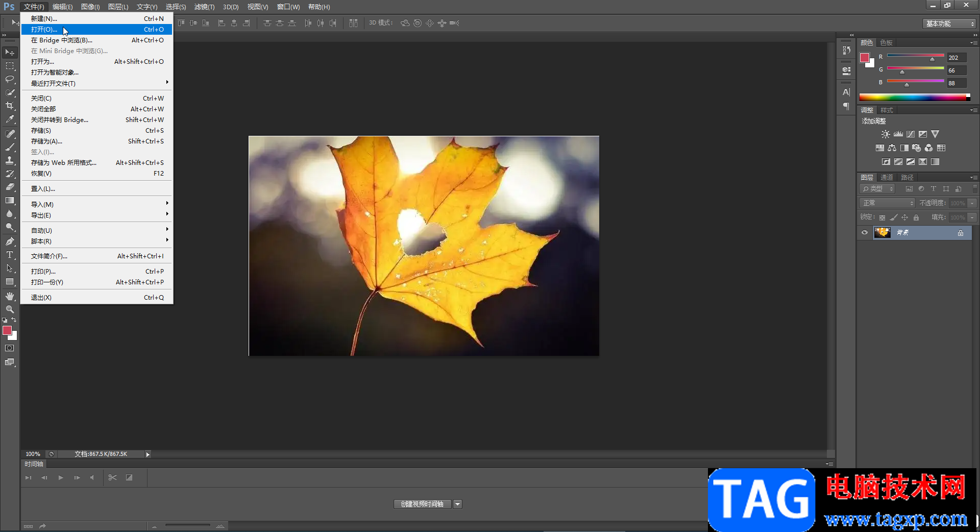Add a Brightness/Contrast adjustment
Screen dimensions: 980x532
click(886, 134)
